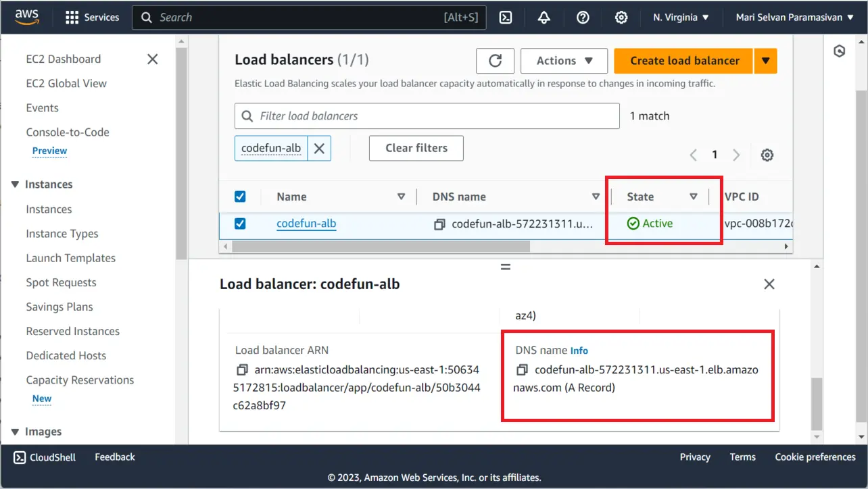Open CloudShell in the footer

pyautogui.click(x=45, y=457)
